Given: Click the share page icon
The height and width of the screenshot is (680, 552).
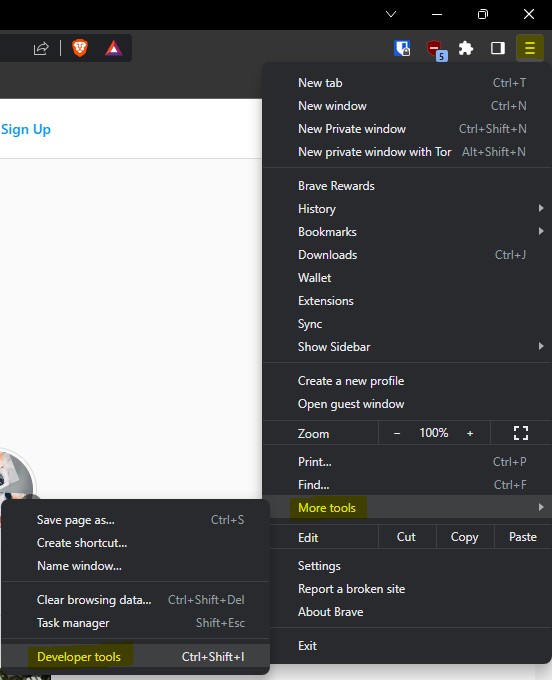Looking at the screenshot, I should tap(41, 48).
